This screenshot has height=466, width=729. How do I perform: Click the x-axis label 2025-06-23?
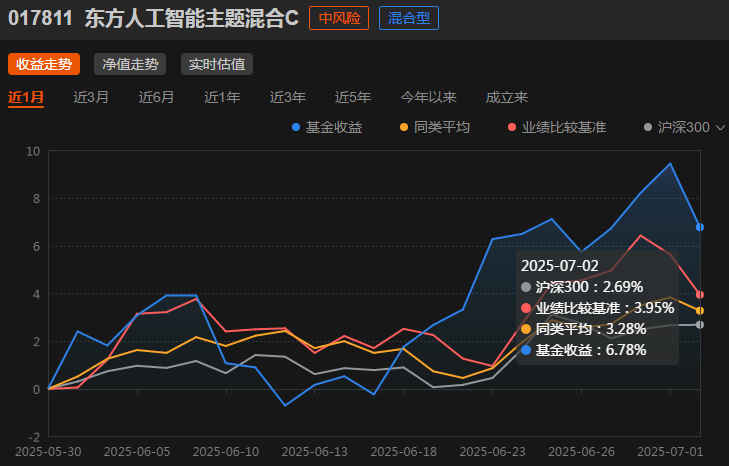(x=492, y=452)
